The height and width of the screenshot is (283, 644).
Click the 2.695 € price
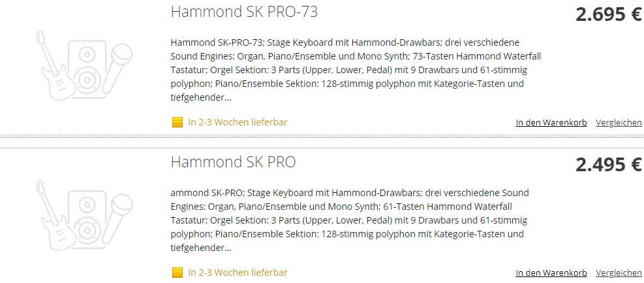608,14
